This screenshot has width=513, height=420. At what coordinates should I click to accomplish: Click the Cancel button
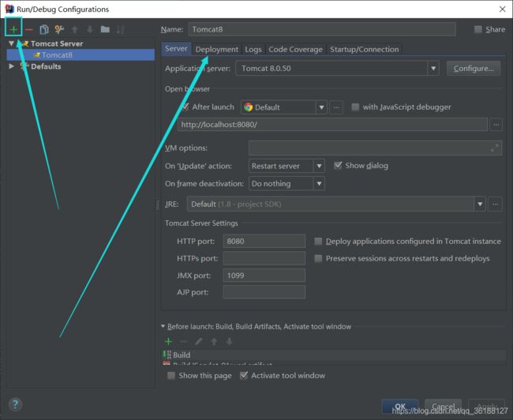[x=444, y=407]
